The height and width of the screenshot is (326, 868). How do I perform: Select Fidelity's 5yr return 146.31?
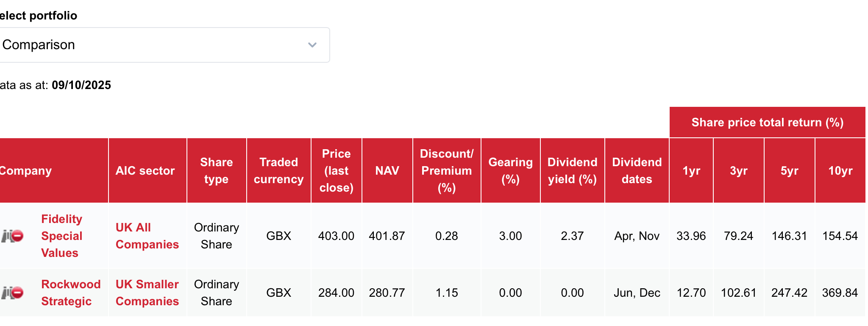point(790,236)
